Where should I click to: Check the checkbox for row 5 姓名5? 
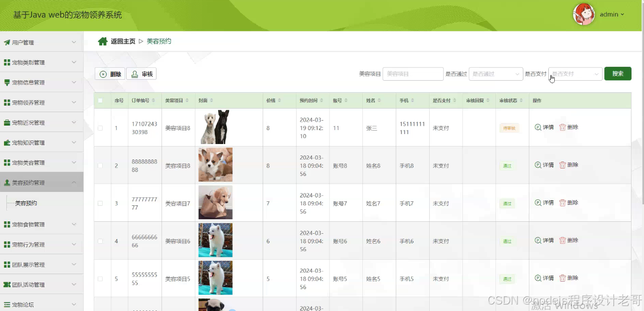pyautogui.click(x=100, y=279)
